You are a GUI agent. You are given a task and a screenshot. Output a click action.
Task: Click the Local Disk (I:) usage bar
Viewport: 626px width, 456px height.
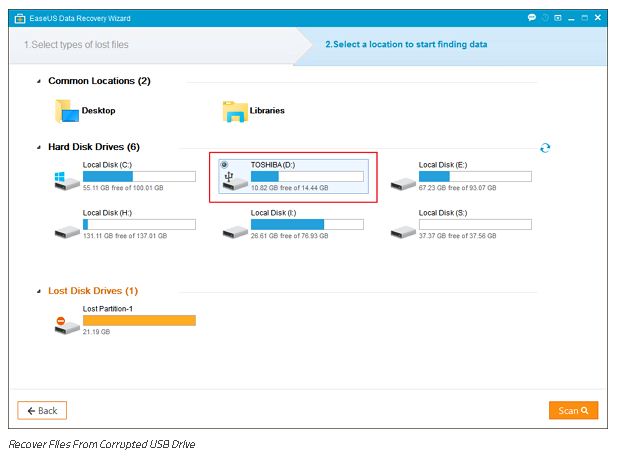pyautogui.click(x=307, y=224)
